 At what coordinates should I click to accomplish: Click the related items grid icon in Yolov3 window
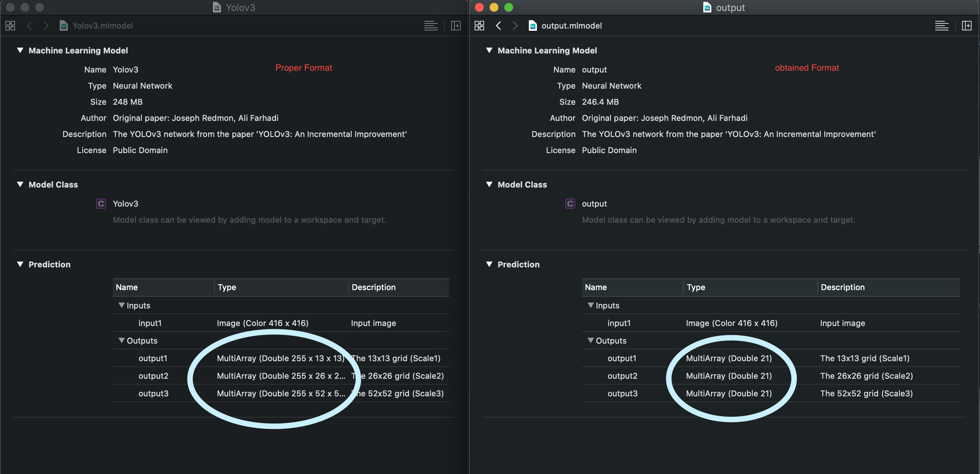pos(10,26)
